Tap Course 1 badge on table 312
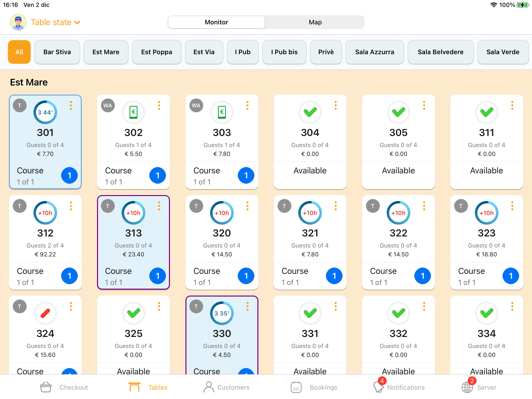This screenshot has width=532, height=399. tap(69, 276)
